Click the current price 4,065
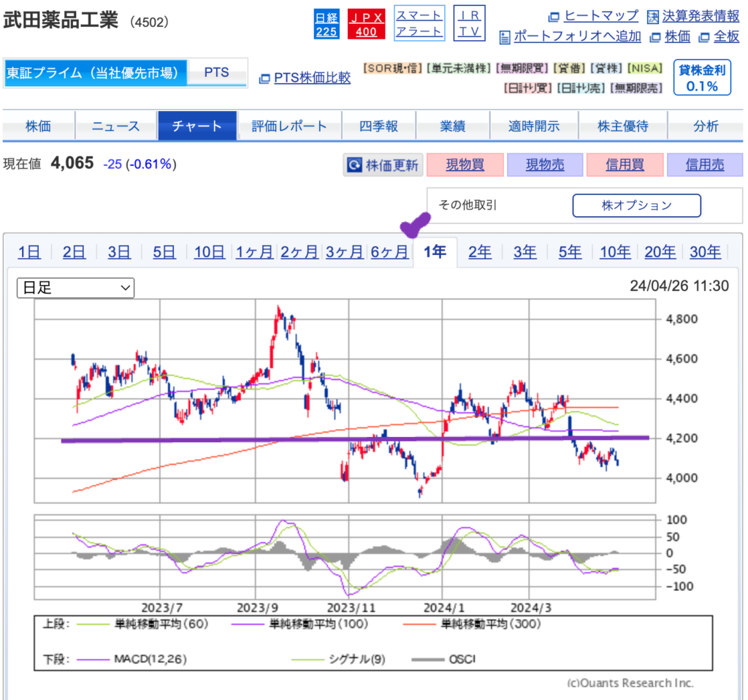The image size is (748, 700). click(x=72, y=163)
